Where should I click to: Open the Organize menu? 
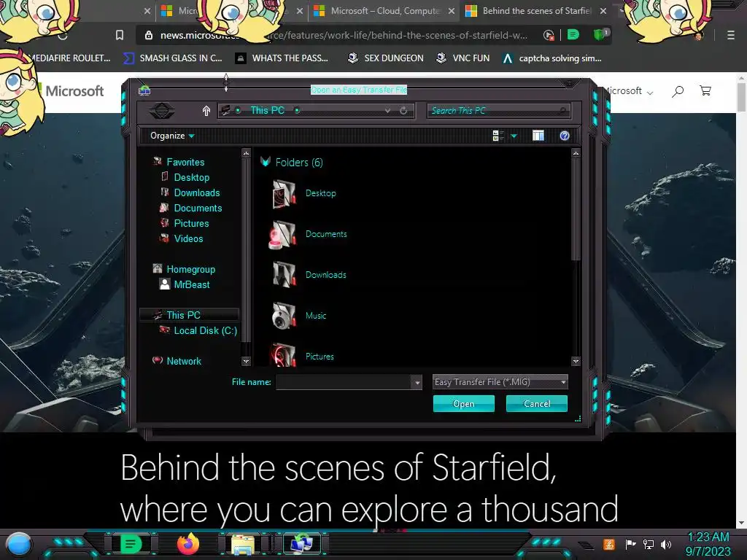tap(172, 136)
